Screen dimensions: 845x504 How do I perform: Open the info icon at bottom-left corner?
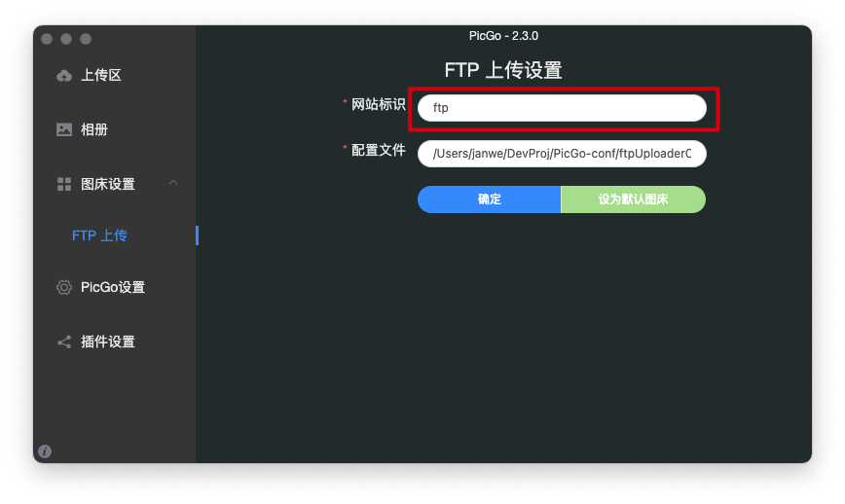(x=45, y=451)
